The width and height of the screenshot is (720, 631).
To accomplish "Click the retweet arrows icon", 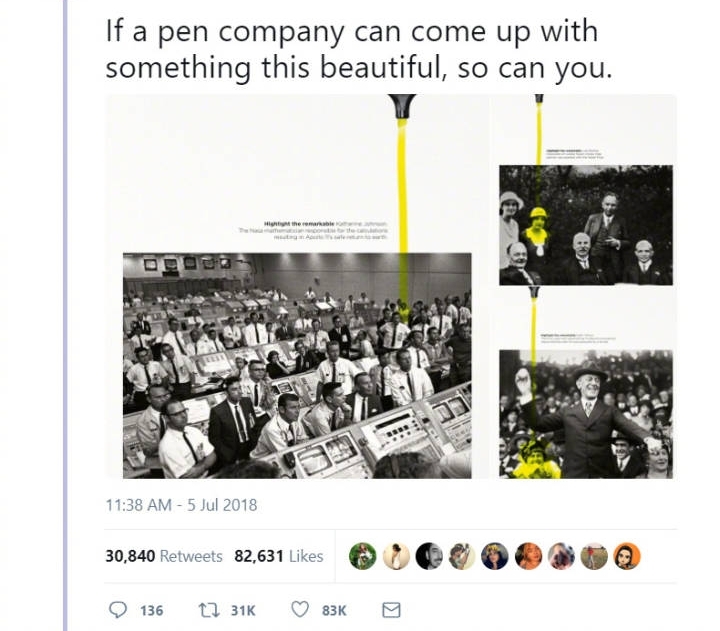I will (x=209, y=610).
